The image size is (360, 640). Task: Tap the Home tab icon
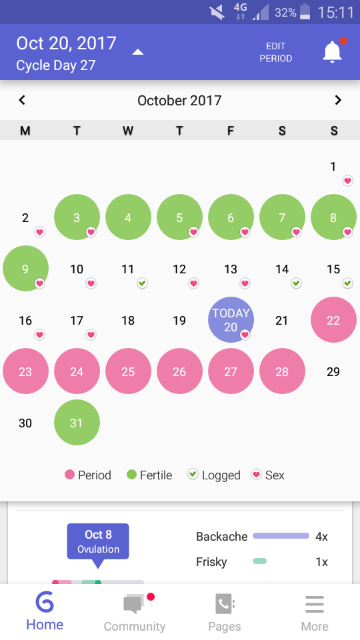[x=44, y=602]
